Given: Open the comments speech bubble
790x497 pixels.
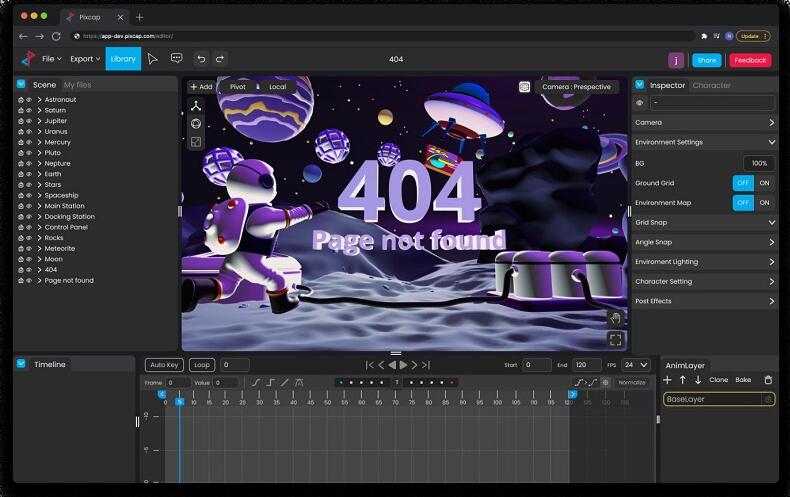Looking at the screenshot, I should click(x=176, y=59).
